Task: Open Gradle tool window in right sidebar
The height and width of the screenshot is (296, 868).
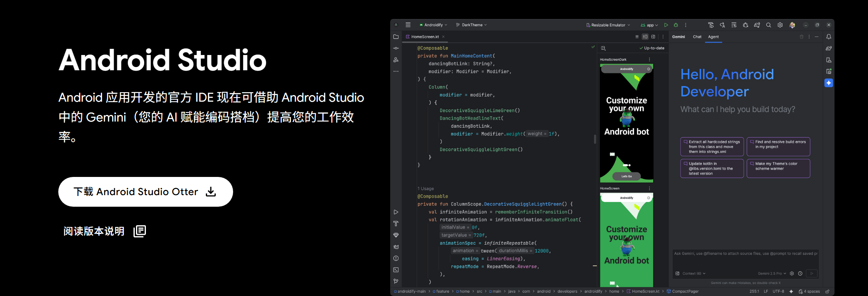Action: point(829,48)
